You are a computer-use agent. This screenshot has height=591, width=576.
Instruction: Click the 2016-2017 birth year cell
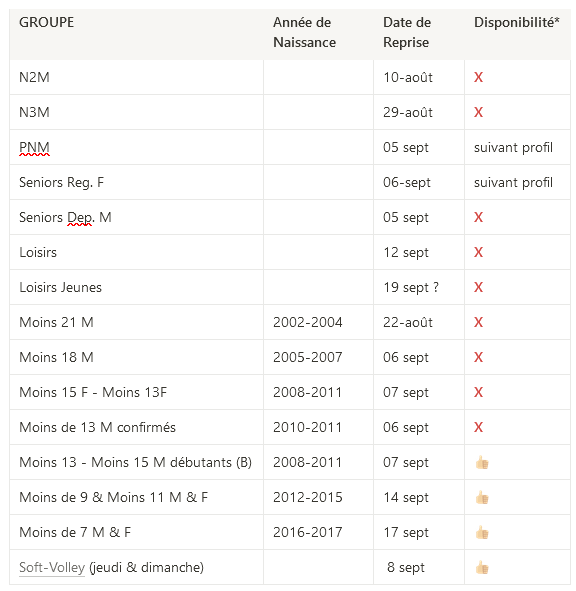319,532
